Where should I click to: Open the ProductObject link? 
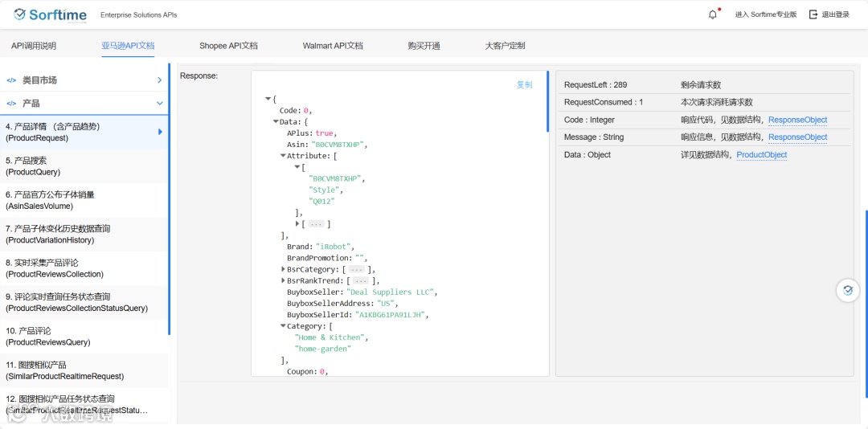point(762,154)
